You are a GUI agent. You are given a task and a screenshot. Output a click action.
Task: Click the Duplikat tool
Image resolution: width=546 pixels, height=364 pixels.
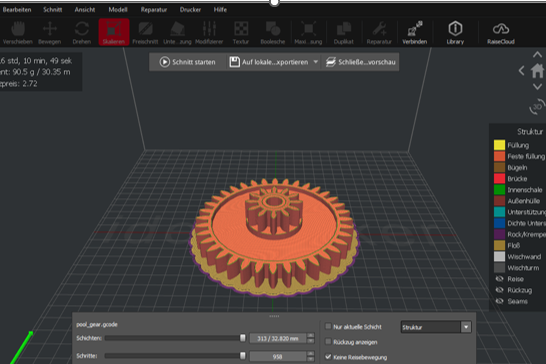click(x=344, y=32)
